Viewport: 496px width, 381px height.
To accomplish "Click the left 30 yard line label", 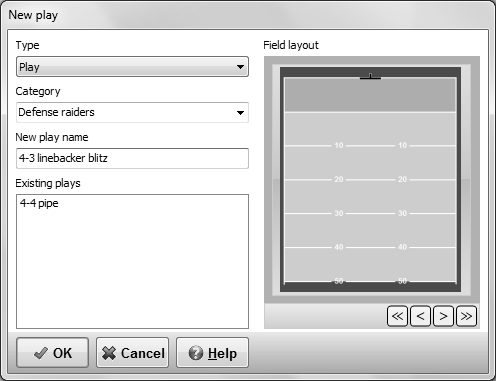I will coord(339,213).
